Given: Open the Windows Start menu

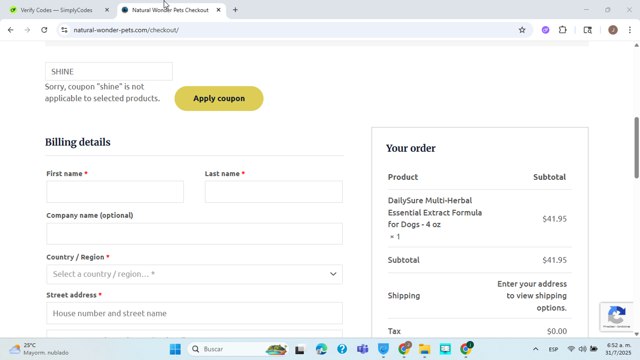Looking at the screenshot, I should [x=175, y=349].
